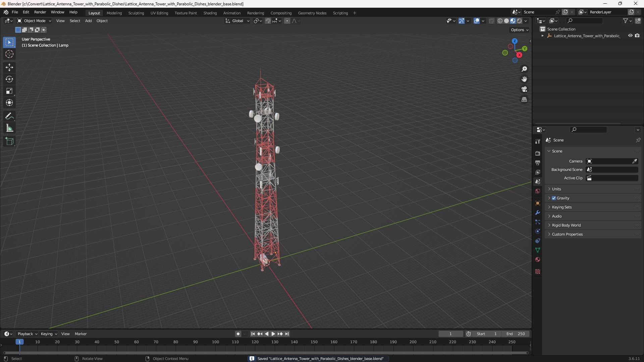Switch to the Modeling workspace tab

point(114,13)
